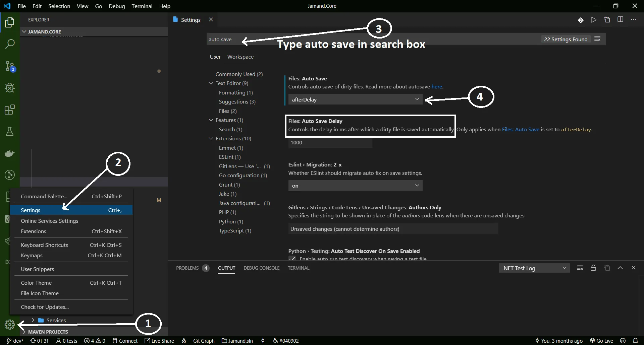
Task: Switch to the Workspace settings tab
Action: (240, 57)
